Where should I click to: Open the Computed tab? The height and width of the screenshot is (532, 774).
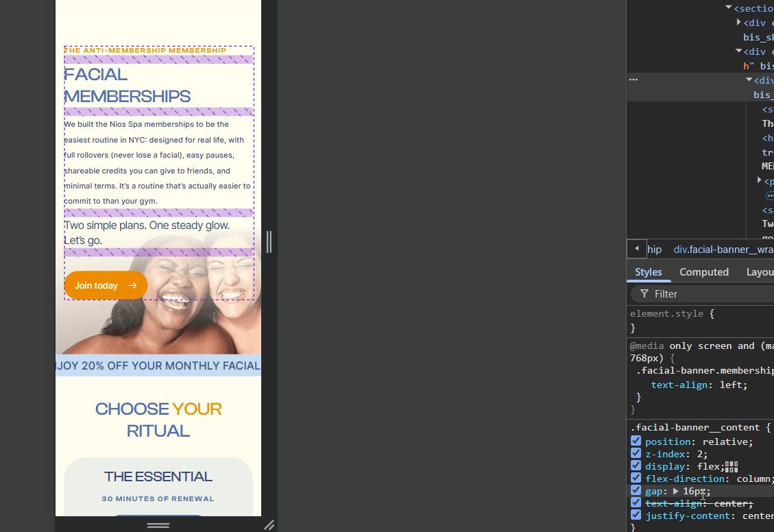click(x=704, y=272)
